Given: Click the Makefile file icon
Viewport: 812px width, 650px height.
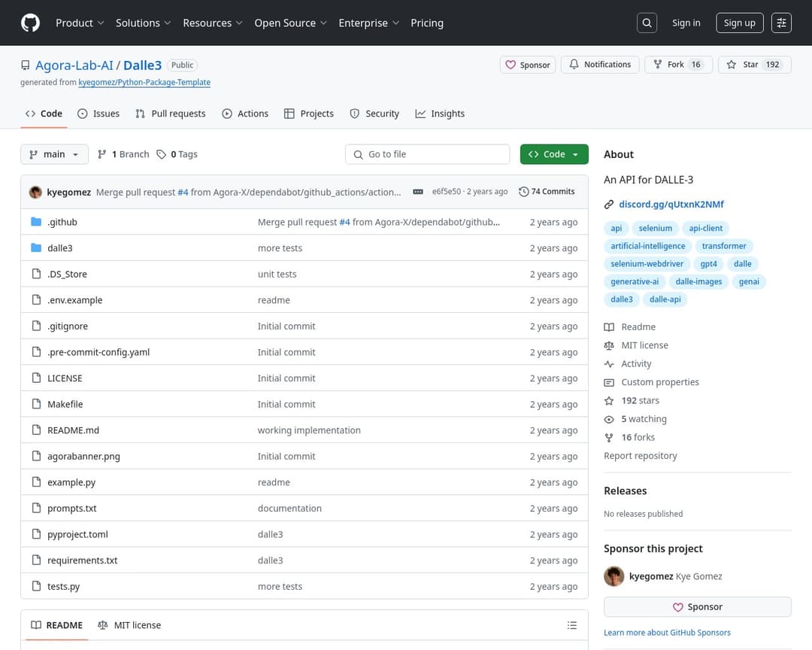Looking at the screenshot, I should (36, 404).
